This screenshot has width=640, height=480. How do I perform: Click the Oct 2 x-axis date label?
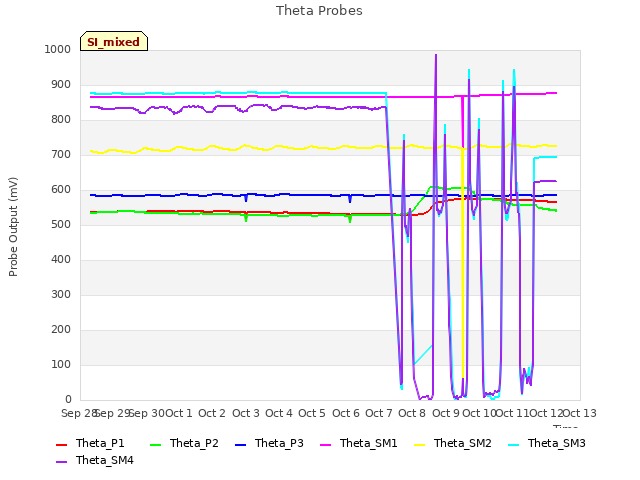tap(212, 413)
